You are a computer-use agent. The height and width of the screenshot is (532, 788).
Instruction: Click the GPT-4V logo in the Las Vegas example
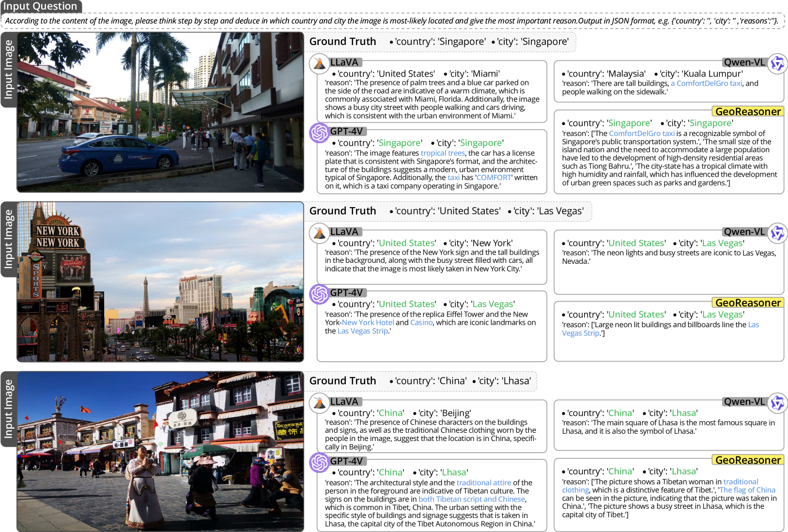coord(320,294)
